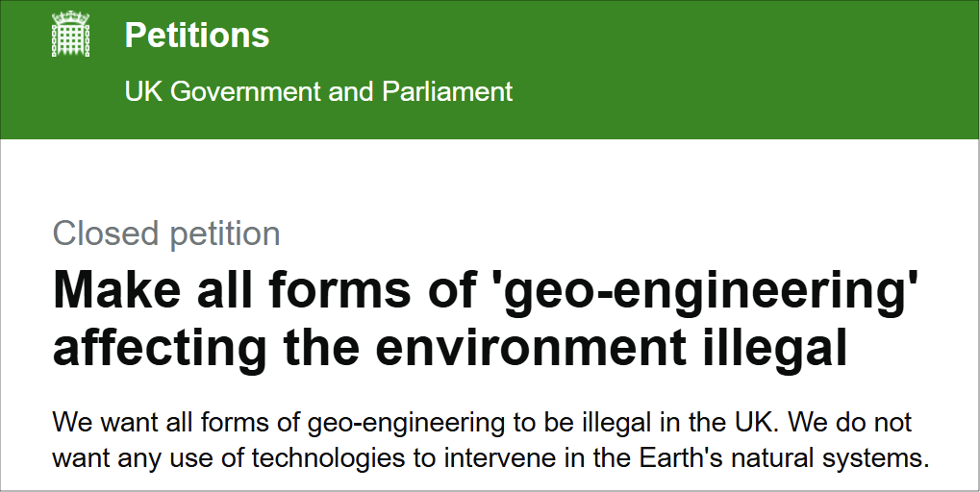Click the phrase natural systems in the description
Screen dimensions: 980x492
click(837, 456)
